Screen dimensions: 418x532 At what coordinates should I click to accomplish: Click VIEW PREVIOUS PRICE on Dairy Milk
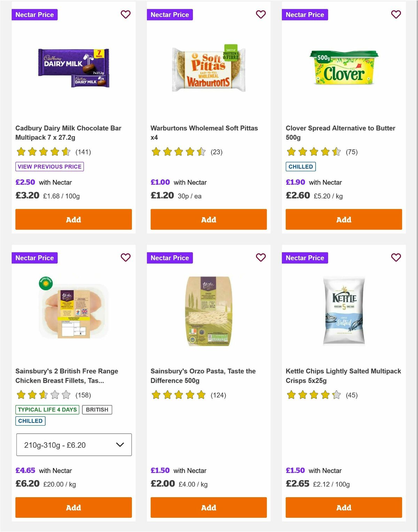tap(49, 167)
